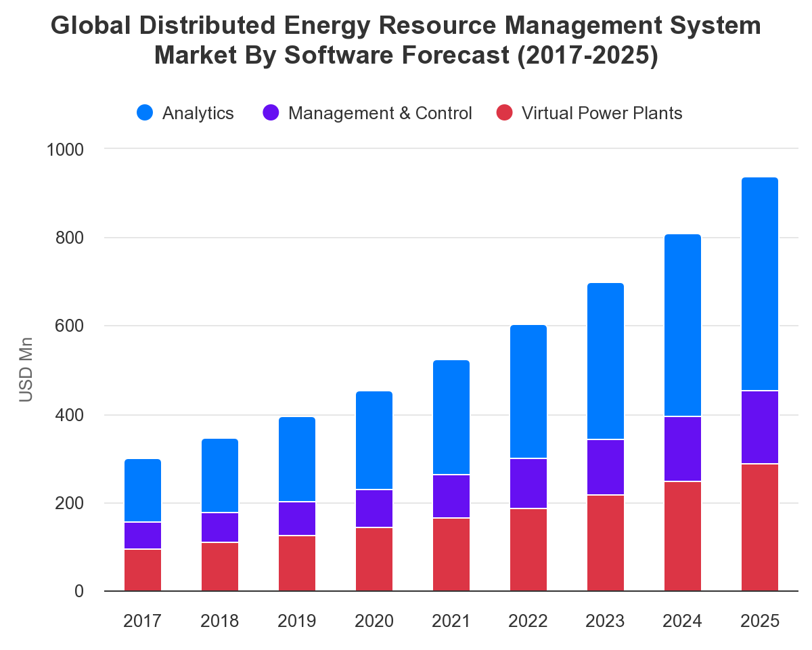Screen dimensions: 812x650
Task: Pick the 2018 Virtual Power Plants bar segment
Action: 220,567
